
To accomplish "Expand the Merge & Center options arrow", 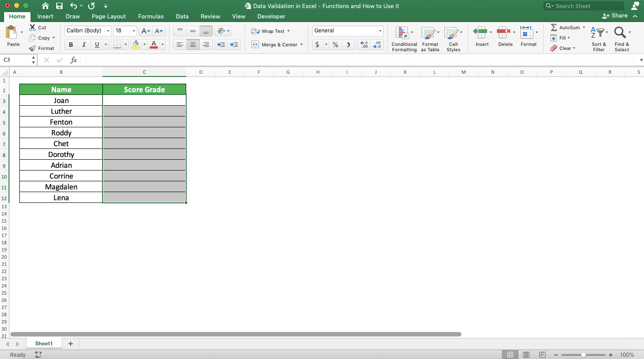I will point(301,45).
